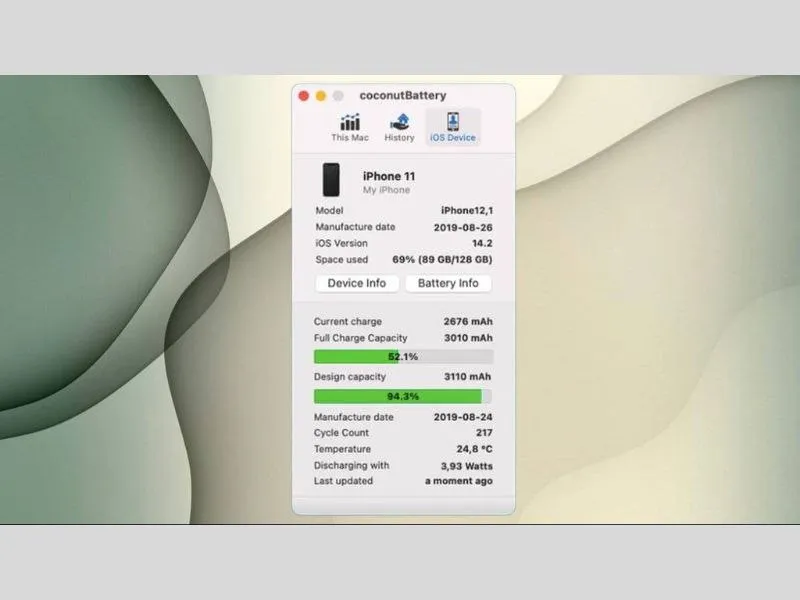The image size is (800, 600).
Task: Click the My iPhone subtitle
Action: (386, 190)
